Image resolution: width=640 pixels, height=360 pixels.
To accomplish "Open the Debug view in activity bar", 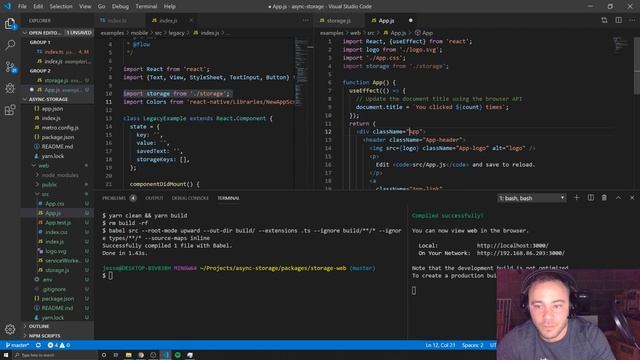I will pos(10,88).
